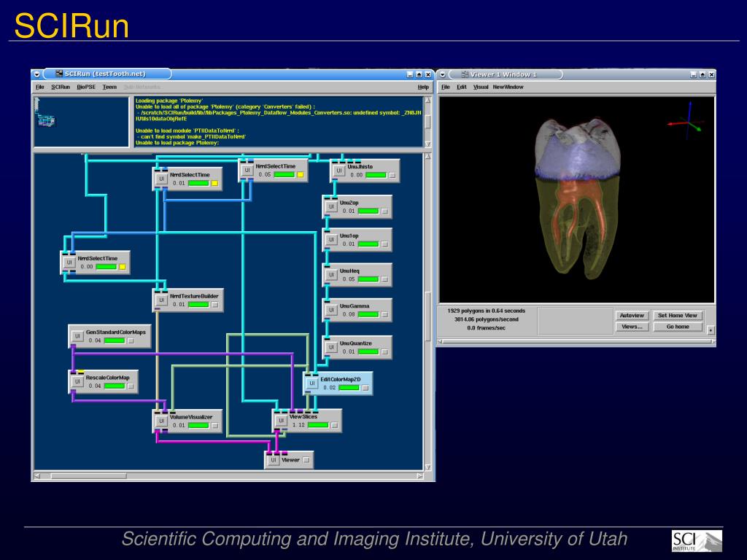Click the network canvas scroll-right arrow
747x560 pixels.
[x=419, y=475]
